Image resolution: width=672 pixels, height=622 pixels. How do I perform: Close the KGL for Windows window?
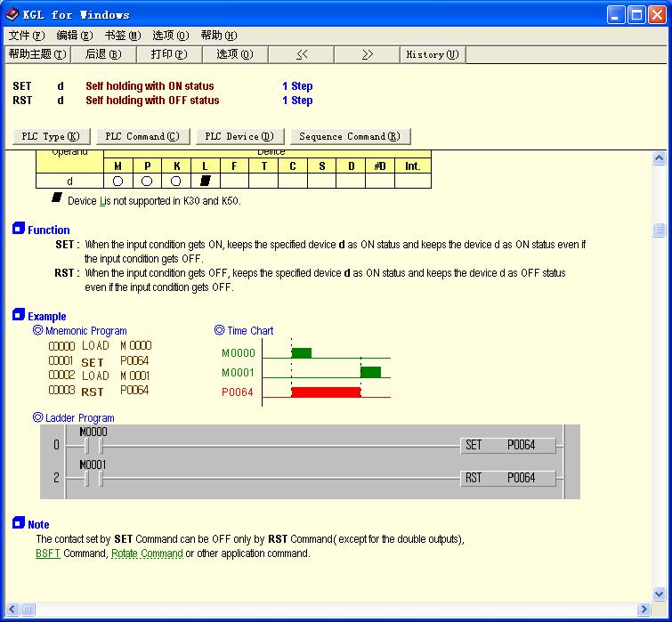[657, 15]
